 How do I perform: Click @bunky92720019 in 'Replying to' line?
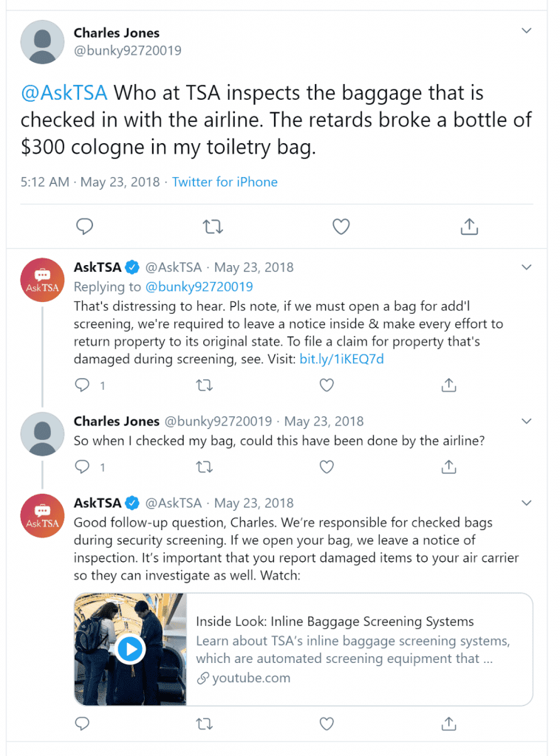tap(199, 286)
